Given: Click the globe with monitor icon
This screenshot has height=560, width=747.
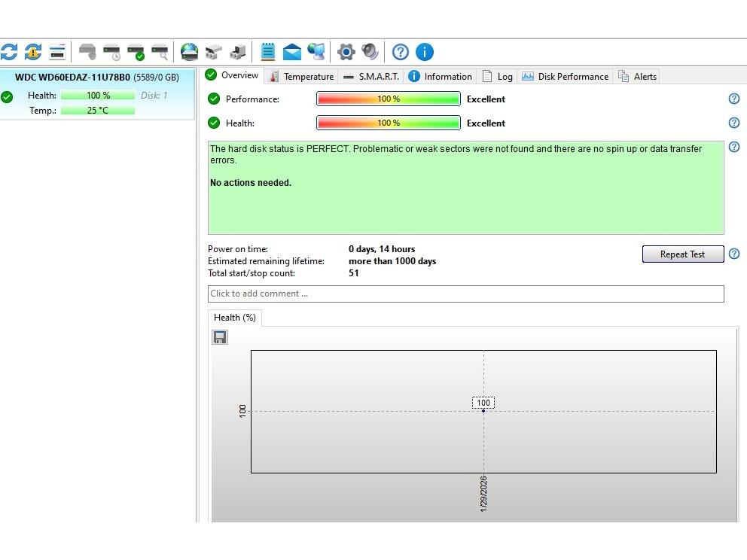Looking at the screenshot, I should (316, 52).
